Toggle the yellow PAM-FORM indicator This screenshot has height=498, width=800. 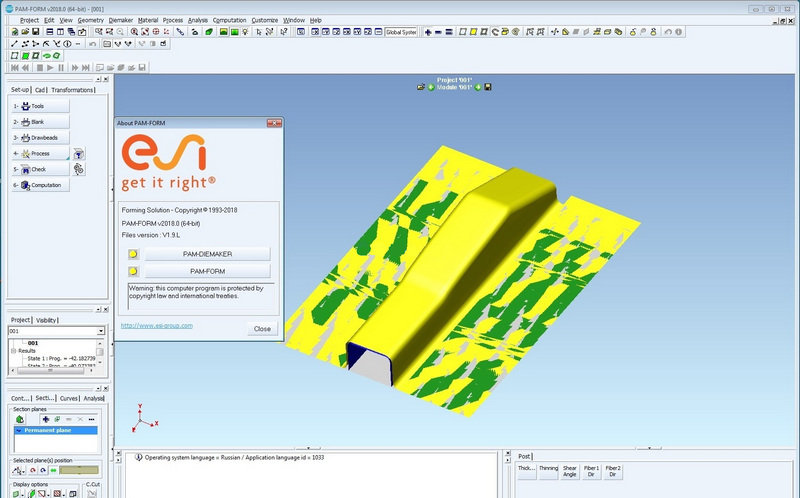134,271
